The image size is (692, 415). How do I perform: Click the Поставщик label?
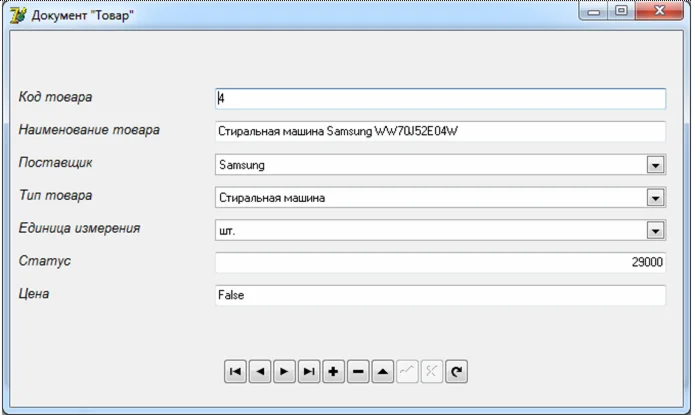pos(55,162)
